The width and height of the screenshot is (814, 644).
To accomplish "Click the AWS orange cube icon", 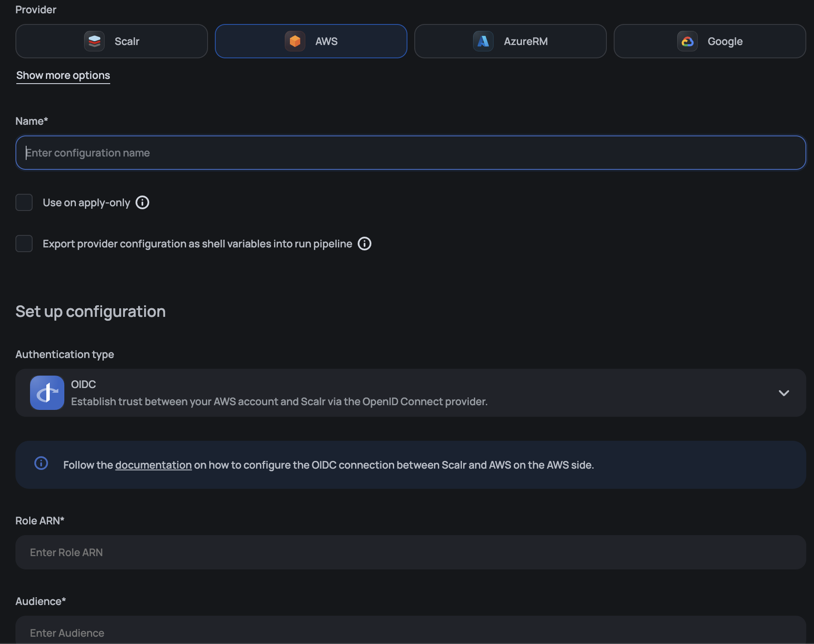I will coord(295,41).
